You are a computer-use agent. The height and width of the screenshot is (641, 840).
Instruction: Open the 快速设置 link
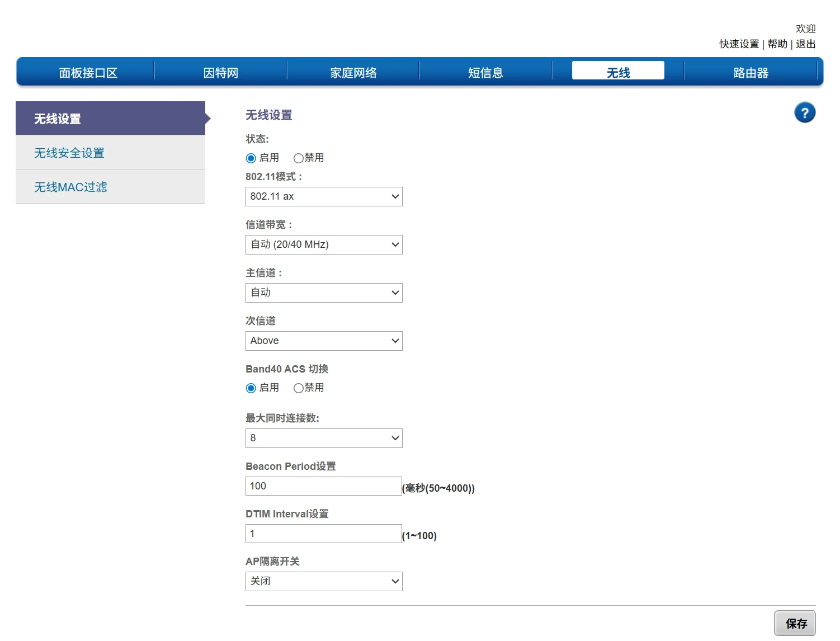[x=739, y=44]
